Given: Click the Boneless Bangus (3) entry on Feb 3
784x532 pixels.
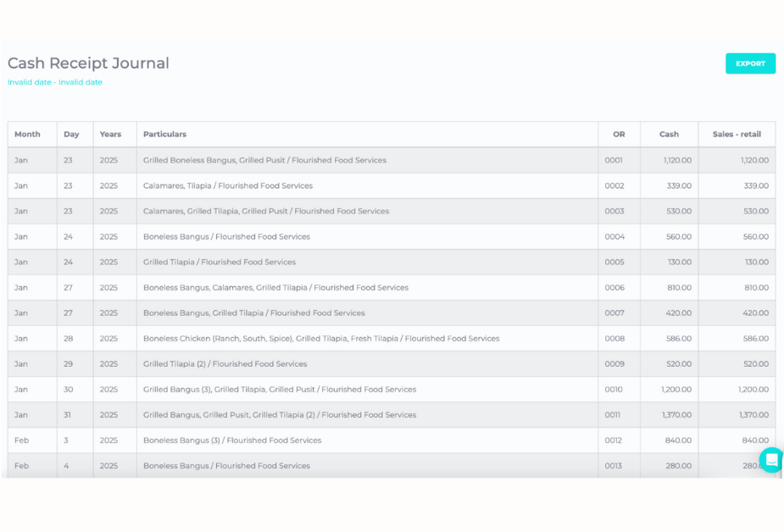Looking at the screenshot, I should pos(231,441).
